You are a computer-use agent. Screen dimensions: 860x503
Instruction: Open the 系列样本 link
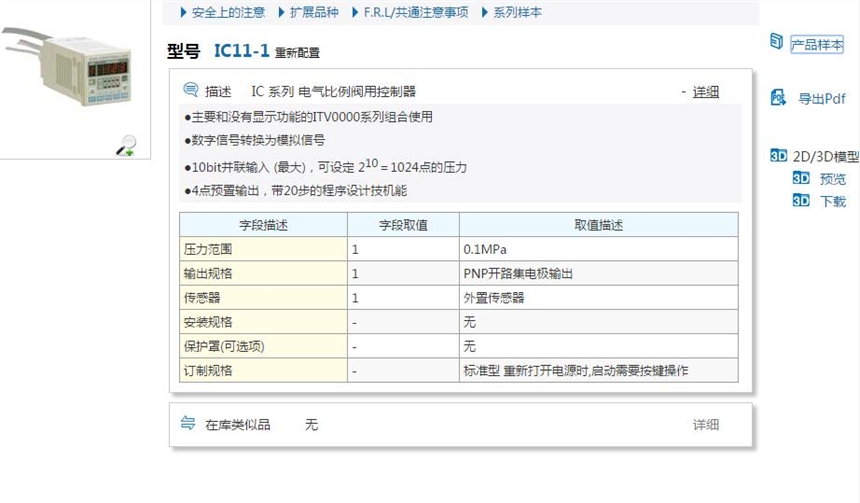(514, 13)
